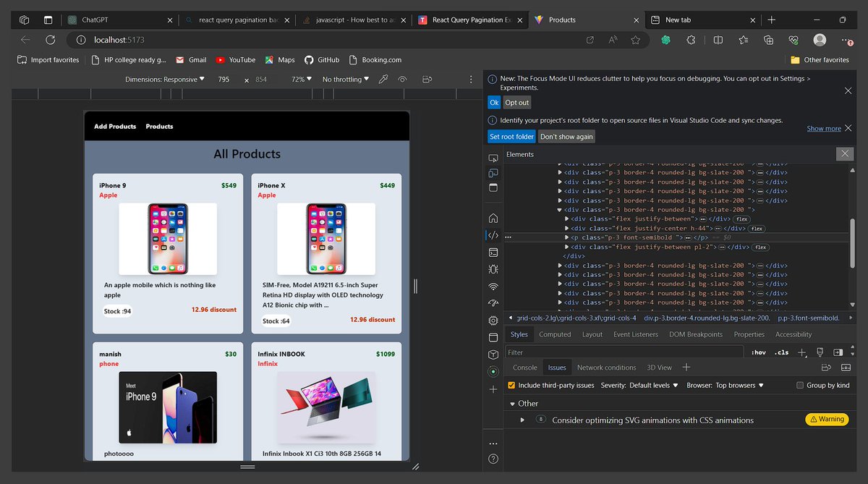Open the Event Listeners tab
This screenshot has height=484, width=868.
[636, 334]
